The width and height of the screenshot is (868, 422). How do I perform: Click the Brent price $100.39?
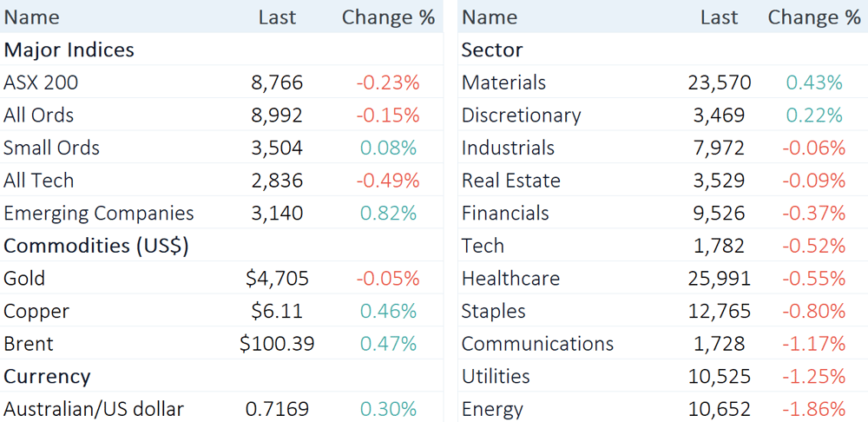click(x=277, y=344)
